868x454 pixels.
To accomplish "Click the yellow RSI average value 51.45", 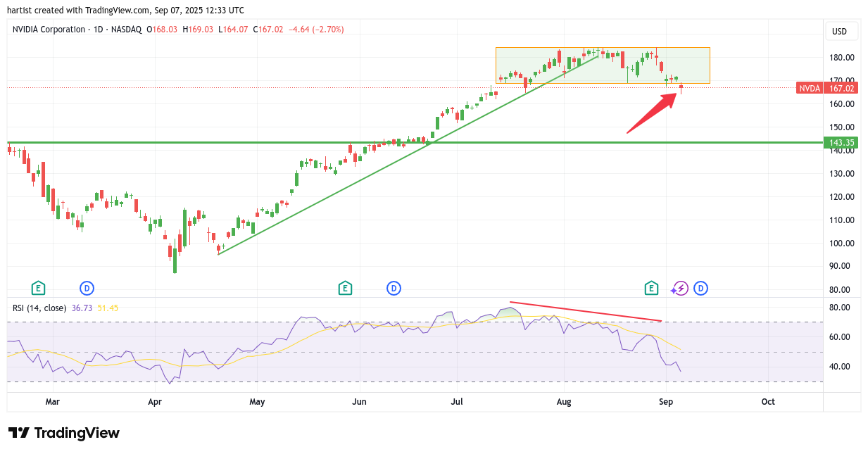I will (107, 308).
